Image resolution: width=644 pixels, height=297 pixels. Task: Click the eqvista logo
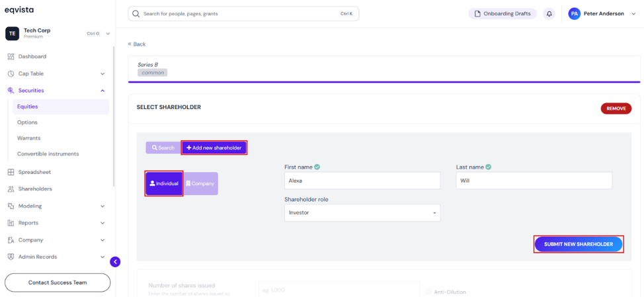pyautogui.click(x=19, y=10)
